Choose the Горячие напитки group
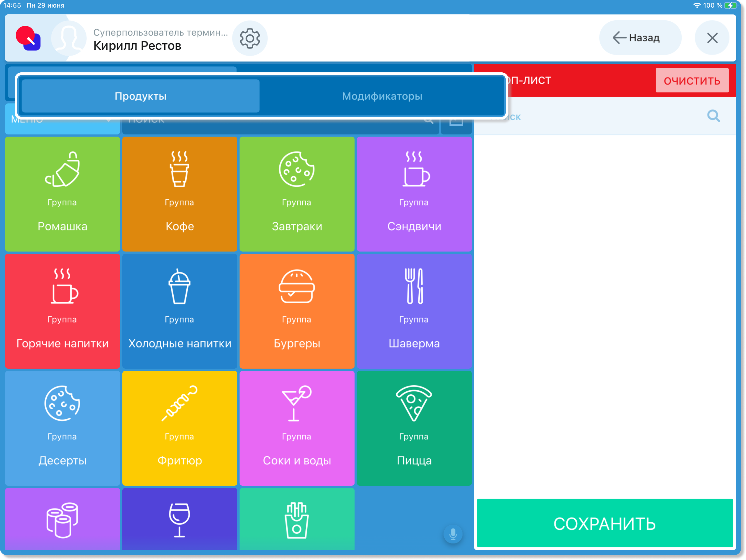 (x=62, y=311)
